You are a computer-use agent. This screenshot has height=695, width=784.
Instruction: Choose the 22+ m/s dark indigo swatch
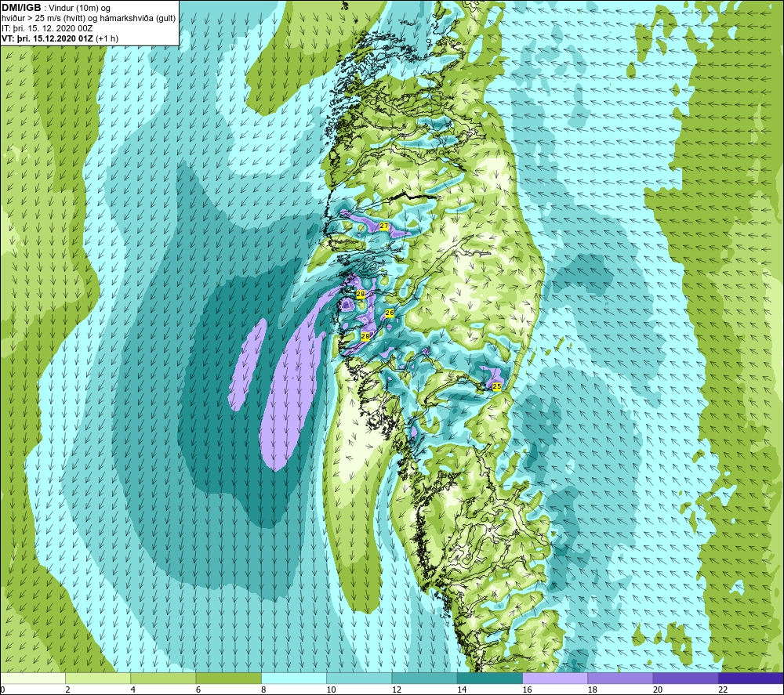coord(751,678)
